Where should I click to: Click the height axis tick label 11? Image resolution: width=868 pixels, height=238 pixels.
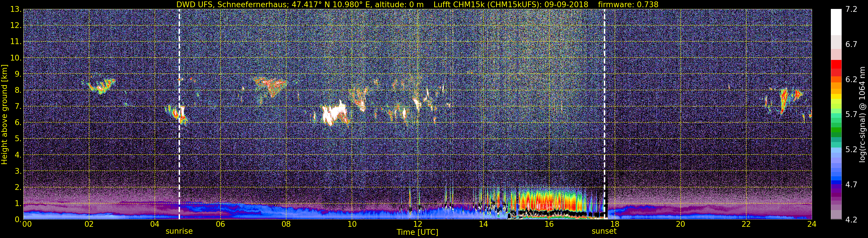pyautogui.click(x=16, y=42)
